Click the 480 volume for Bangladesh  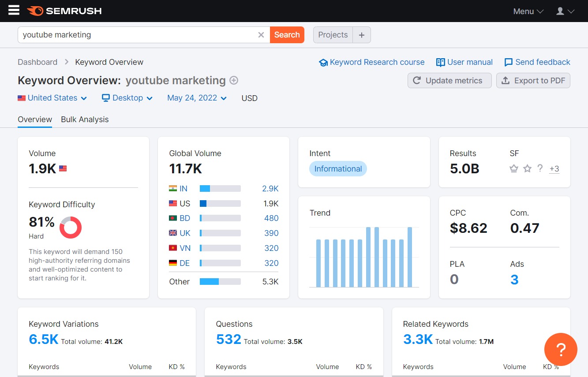click(x=271, y=218)
